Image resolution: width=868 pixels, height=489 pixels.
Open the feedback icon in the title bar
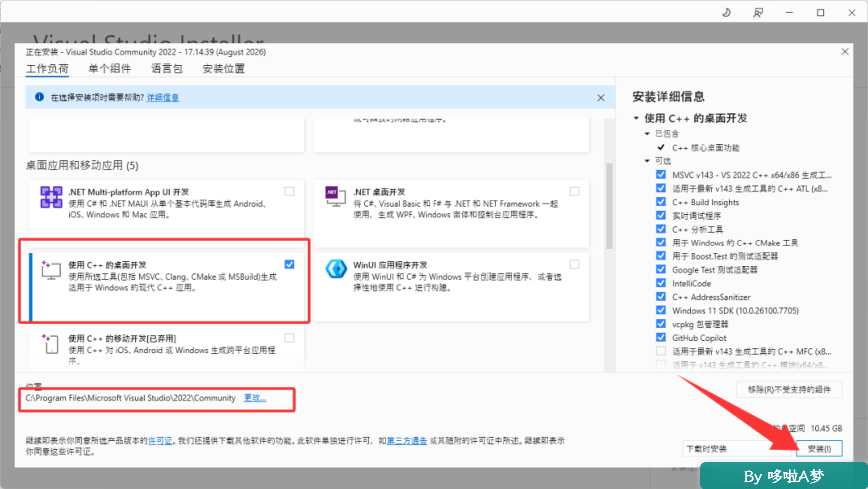[x=758, y=13]
